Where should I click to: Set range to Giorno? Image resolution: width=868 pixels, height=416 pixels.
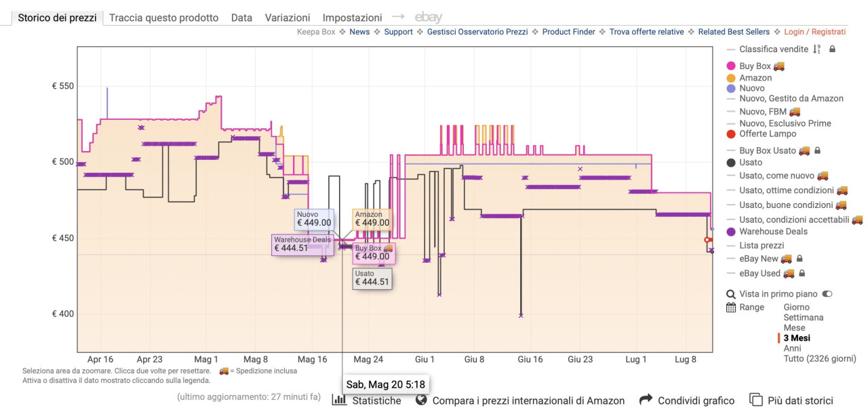[x=796, y=307]
